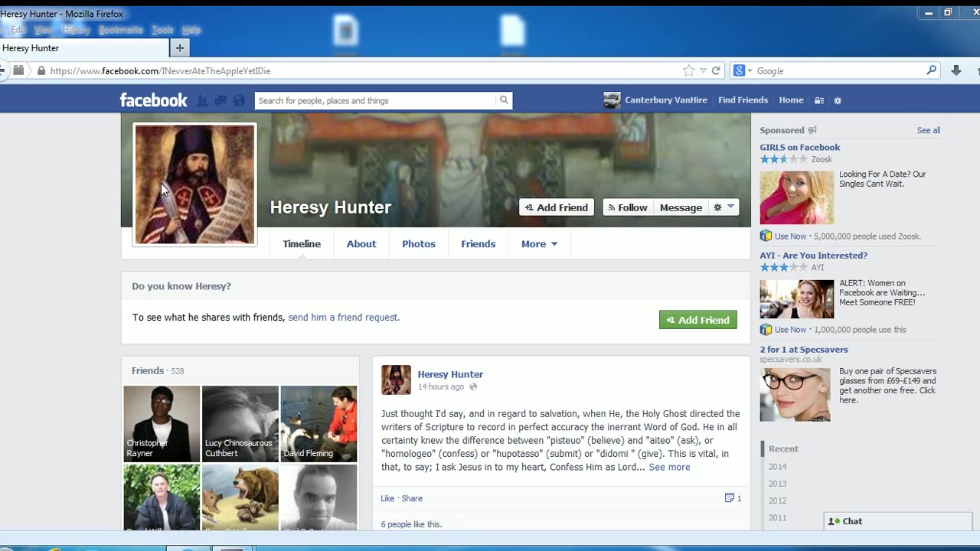The image size is (980, 551).
Task: Select the Heresy Hunter browser tab
Action: (84, 48)
